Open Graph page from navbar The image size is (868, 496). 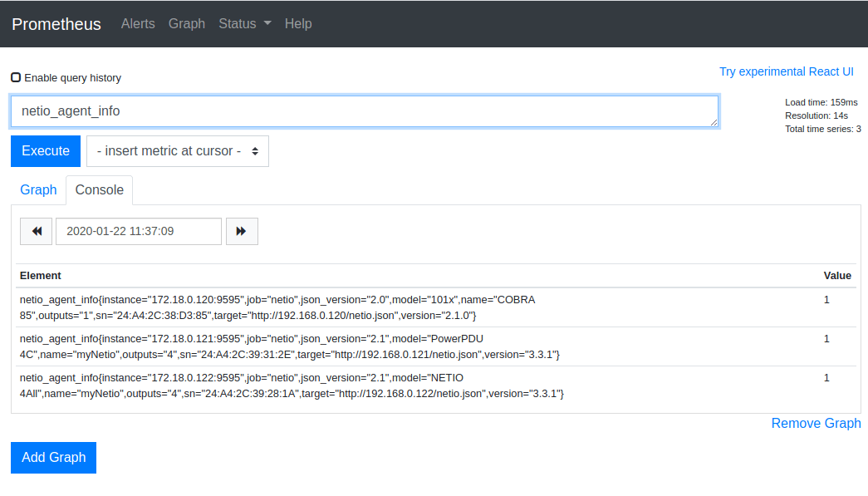click(187, 24)
